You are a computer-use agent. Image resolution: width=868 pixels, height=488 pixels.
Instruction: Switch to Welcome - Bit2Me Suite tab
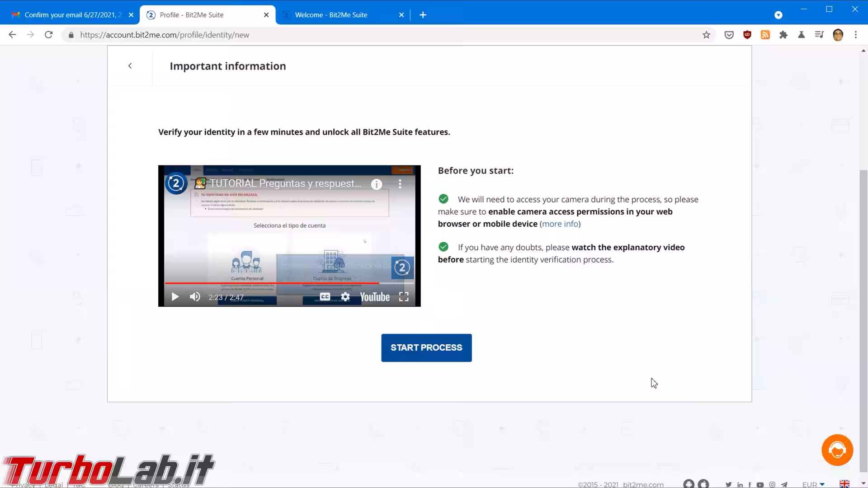331,15
